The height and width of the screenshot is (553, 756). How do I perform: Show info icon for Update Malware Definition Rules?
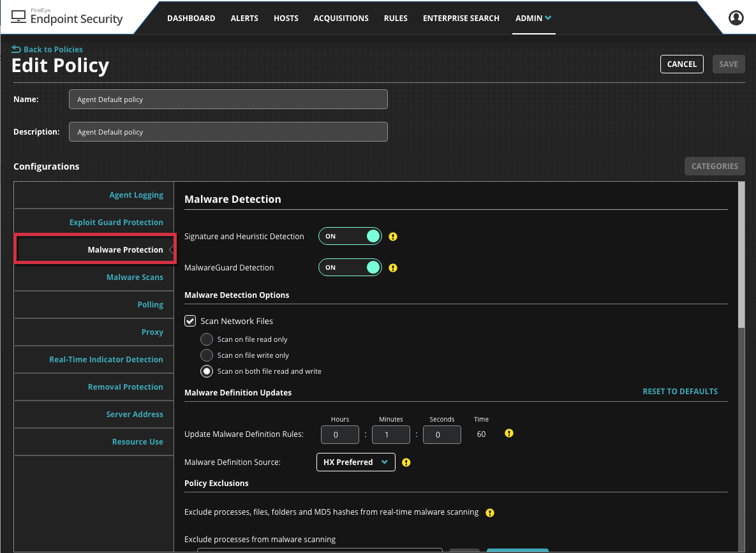pyautogui.click(x=508, y=434)
